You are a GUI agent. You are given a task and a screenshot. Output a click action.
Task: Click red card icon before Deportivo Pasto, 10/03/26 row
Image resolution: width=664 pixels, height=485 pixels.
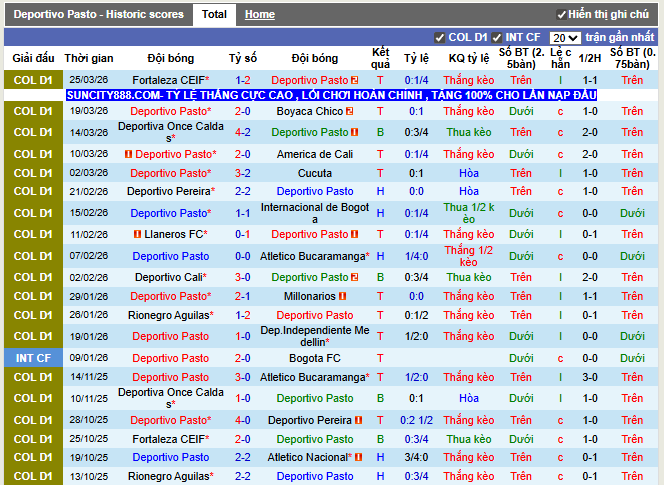(x=128, y=154)
